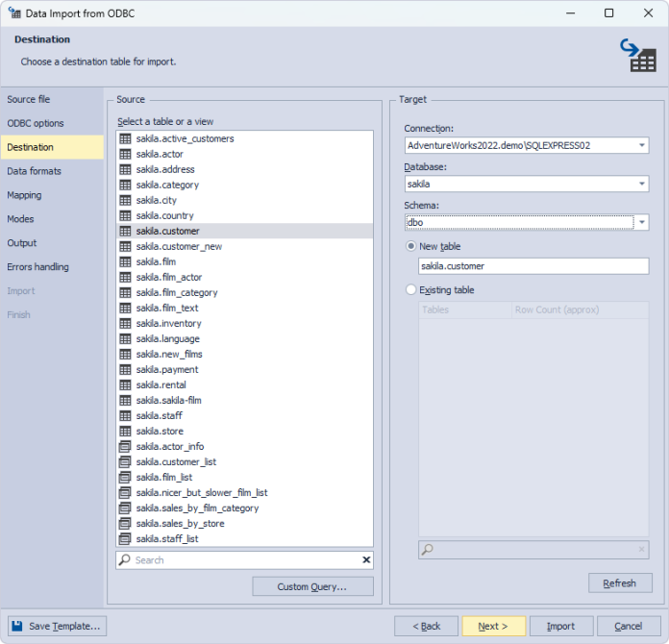Switch to the Data formats page
The image size is (669, 644).
tap(34, 171)
